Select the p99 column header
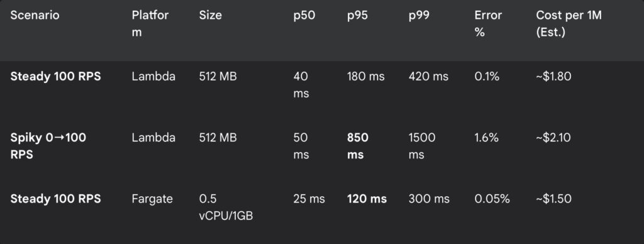The image size is (644, 244). (419, 16)
